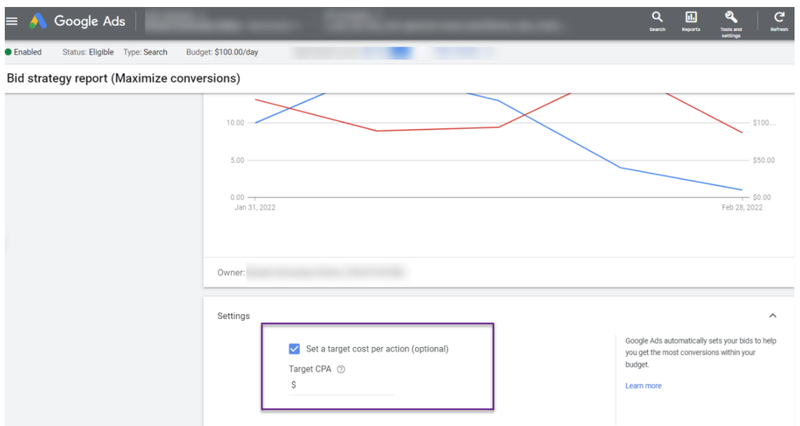Click the Type: Search text

coord(145,52)
